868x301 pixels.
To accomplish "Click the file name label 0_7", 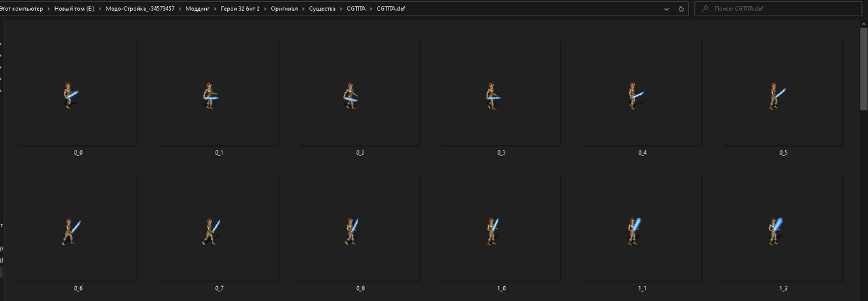I will point(219,289).
